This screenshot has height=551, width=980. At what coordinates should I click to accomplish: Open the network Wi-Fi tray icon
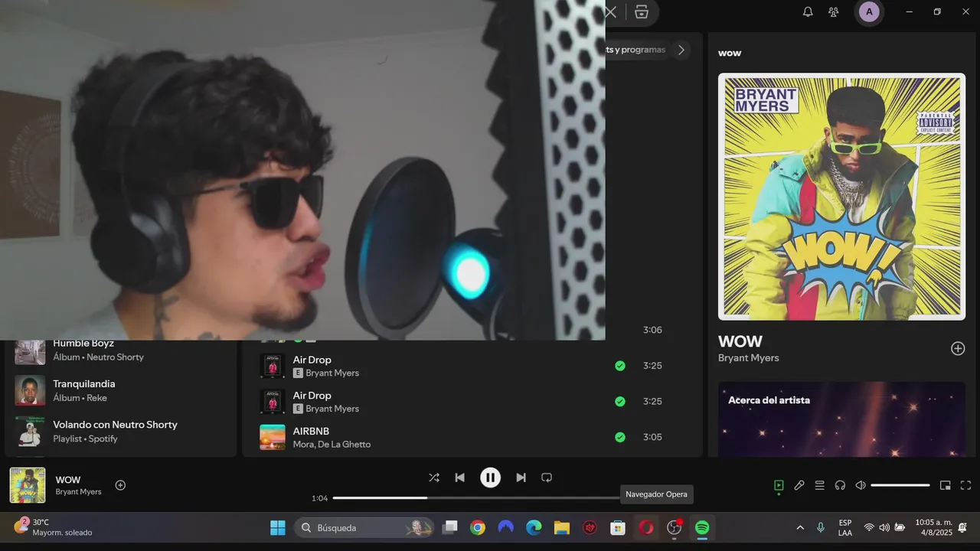click(869, 527)
